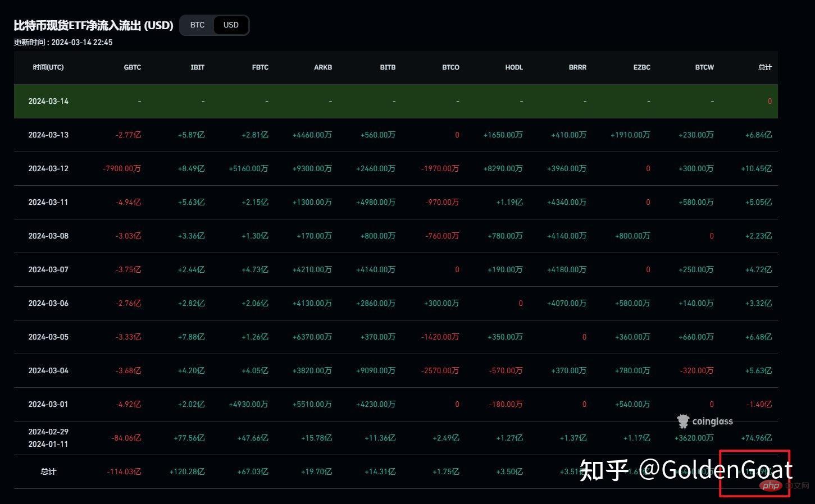This screenshot has width=815, height=504.
Task: Click BTCO value +300.00万 on 2024-03-06
Action: 441,304
